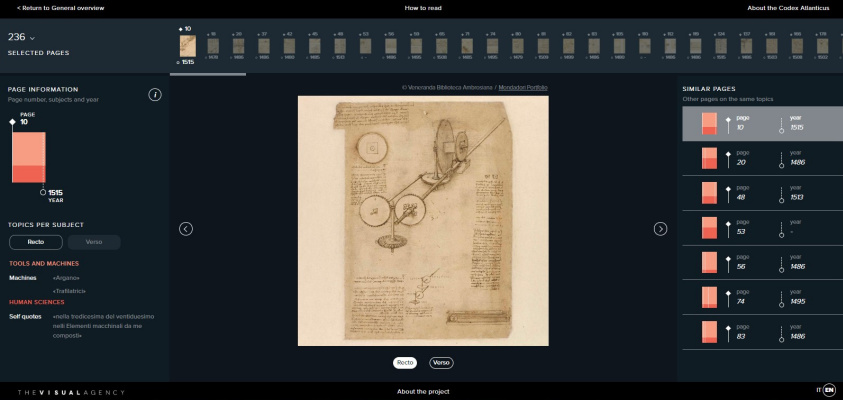Click year 1515 in similar pages list

pyautogui.click(x=797, y=128)
